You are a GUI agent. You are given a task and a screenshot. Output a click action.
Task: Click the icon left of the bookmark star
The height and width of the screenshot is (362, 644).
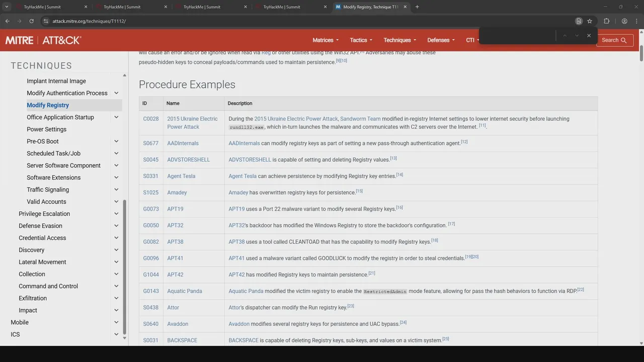click(x=579, y=21)
